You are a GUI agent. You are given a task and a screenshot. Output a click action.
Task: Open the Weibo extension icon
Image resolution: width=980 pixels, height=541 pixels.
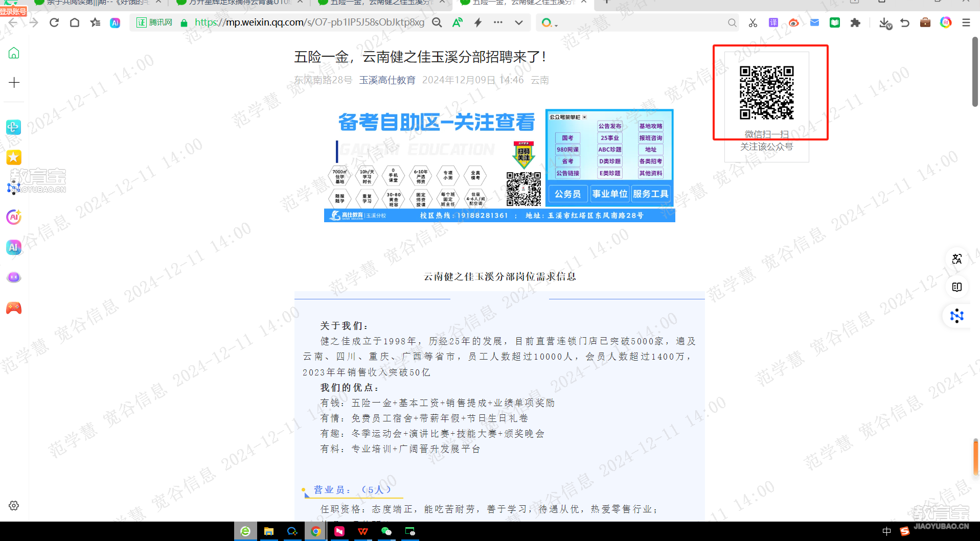click(x=794, y=22)
